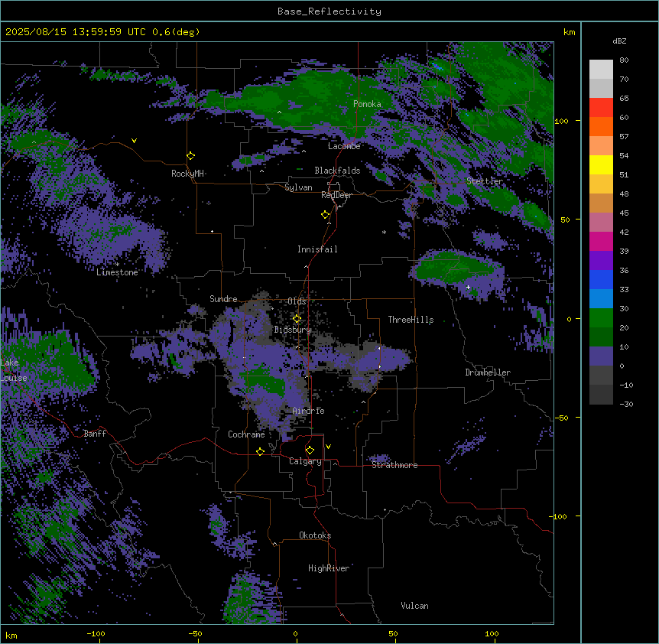Pick the dark gray -10 dBZ legend swatch
Image resolution: width=659 pixels, height=644 pixels.
(601, 395)
